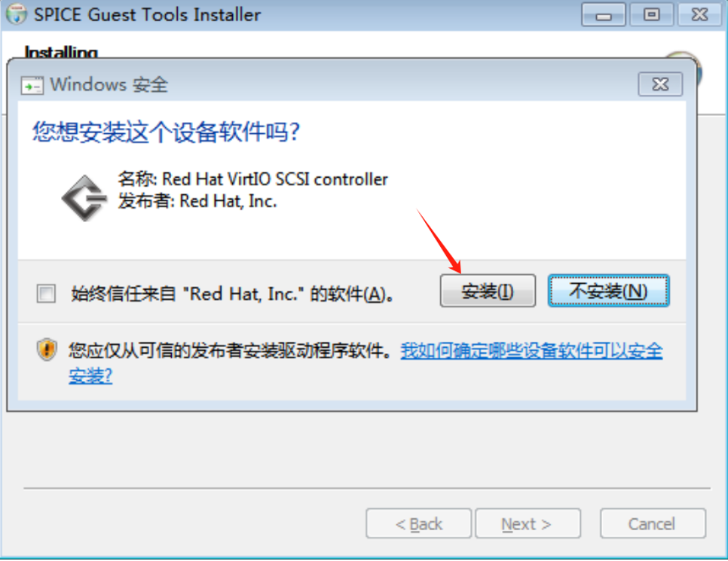Click the Next > button

(528, 523)
